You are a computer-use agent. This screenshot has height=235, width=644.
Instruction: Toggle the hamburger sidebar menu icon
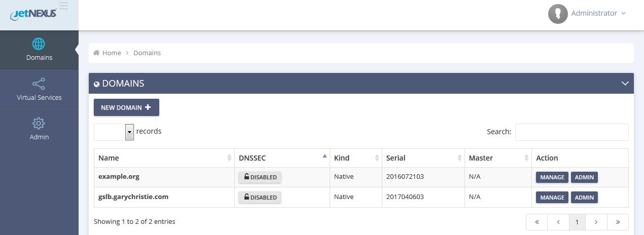point(64,6)
